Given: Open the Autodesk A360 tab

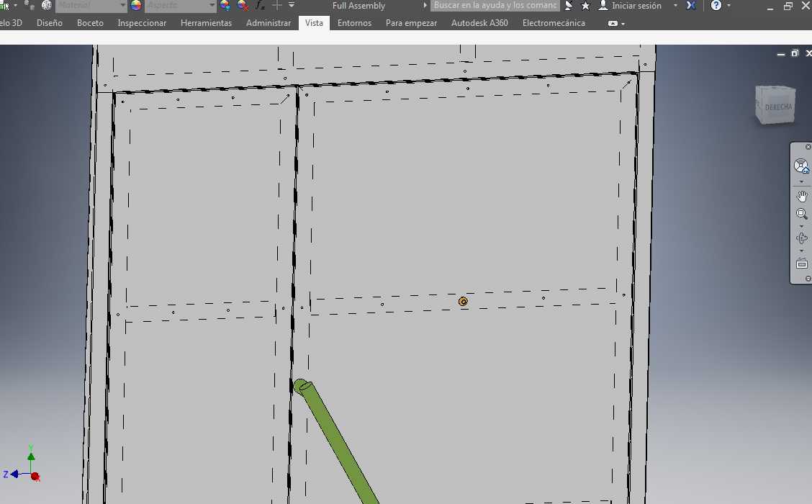Looking at the screenshot, I should tap(479, 23).
